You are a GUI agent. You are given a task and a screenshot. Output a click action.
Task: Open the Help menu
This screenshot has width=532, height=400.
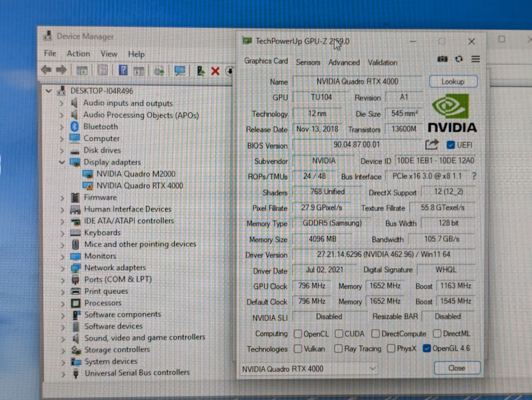137,54
